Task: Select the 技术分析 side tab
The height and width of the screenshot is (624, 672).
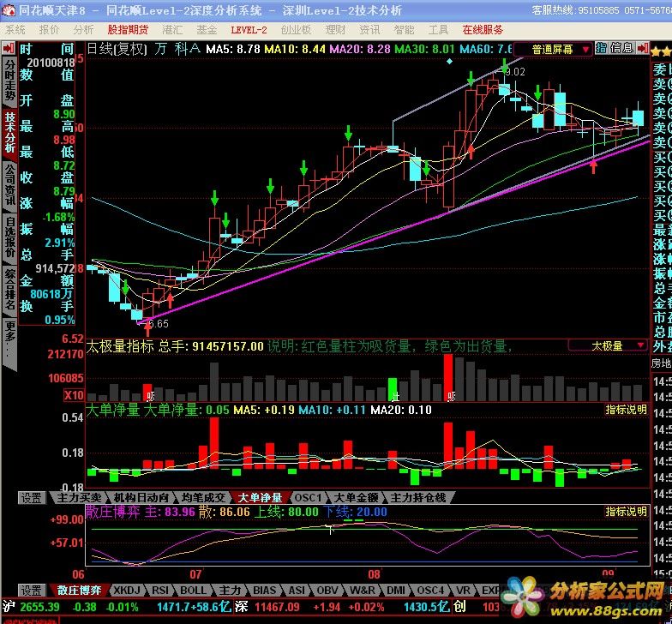Action: [x=10, y=132]
